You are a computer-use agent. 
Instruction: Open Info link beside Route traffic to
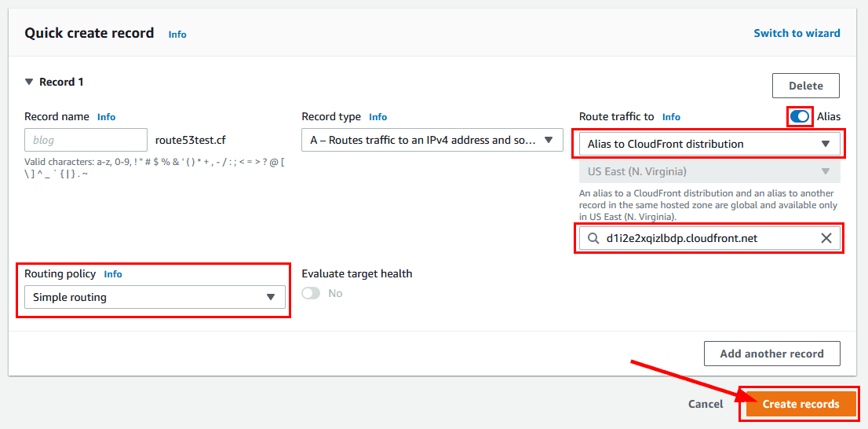(x=671, y=117)
